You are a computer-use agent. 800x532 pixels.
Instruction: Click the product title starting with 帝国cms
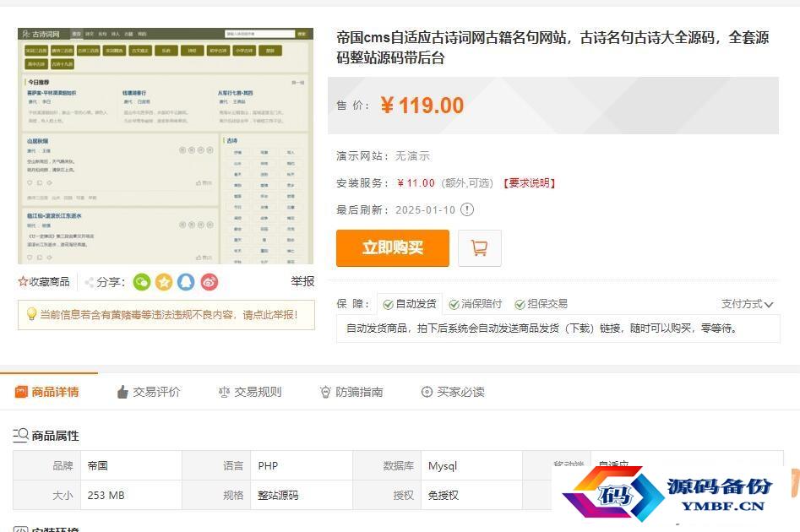pos(552,47)
